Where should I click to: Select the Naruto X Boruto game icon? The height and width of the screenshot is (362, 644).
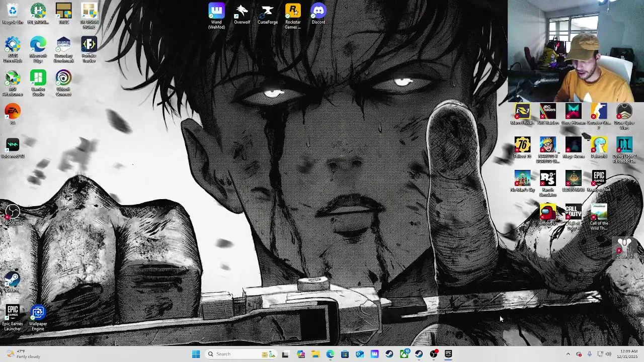pos(548,150)
